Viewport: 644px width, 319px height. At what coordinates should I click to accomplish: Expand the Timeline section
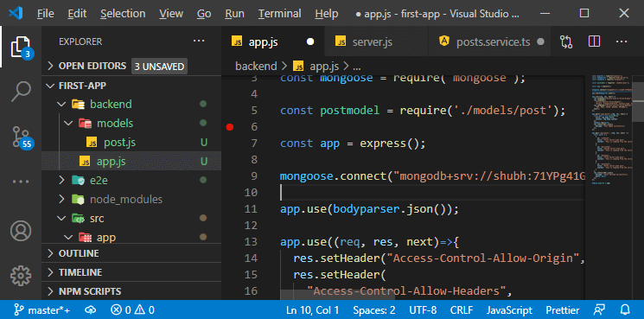pos(131,272)
